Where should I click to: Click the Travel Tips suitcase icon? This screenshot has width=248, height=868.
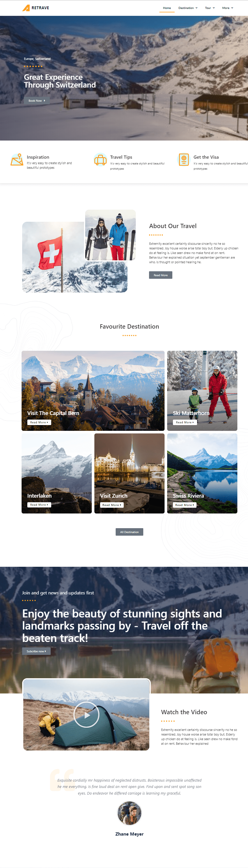[100, 160]
